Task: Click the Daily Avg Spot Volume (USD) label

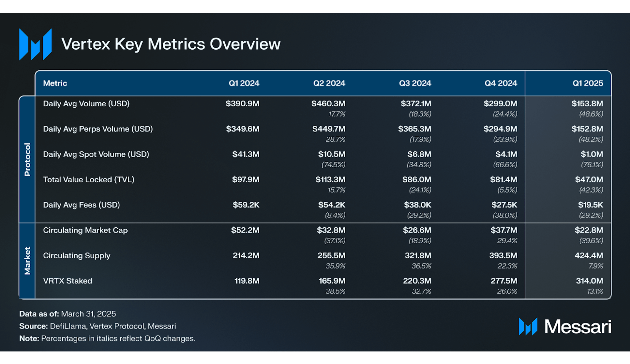Action: click(x=96, y=154)
